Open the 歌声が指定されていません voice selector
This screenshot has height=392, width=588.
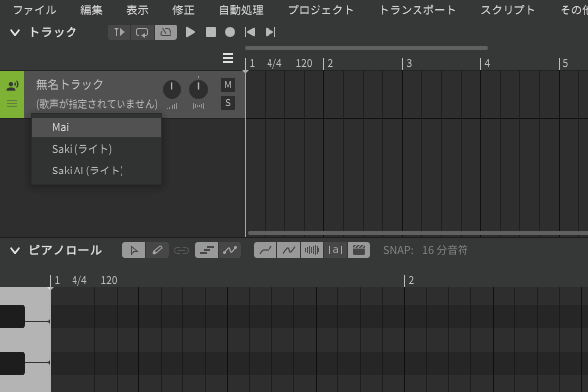[x=97, y=104]
